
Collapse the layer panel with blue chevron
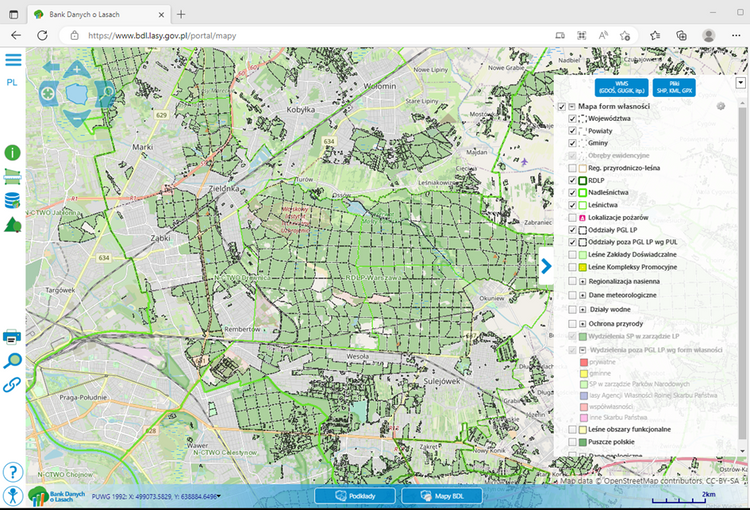point(546,265)
